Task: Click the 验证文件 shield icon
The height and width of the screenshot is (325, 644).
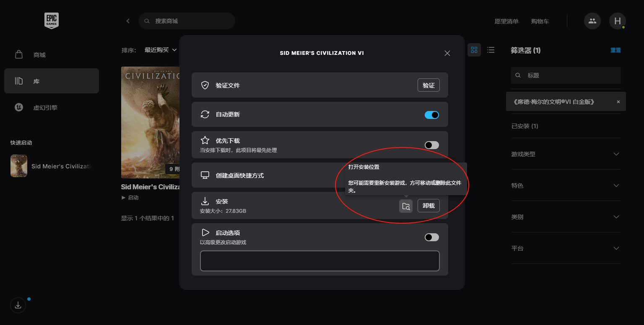Action: click(x=205, y=85)
